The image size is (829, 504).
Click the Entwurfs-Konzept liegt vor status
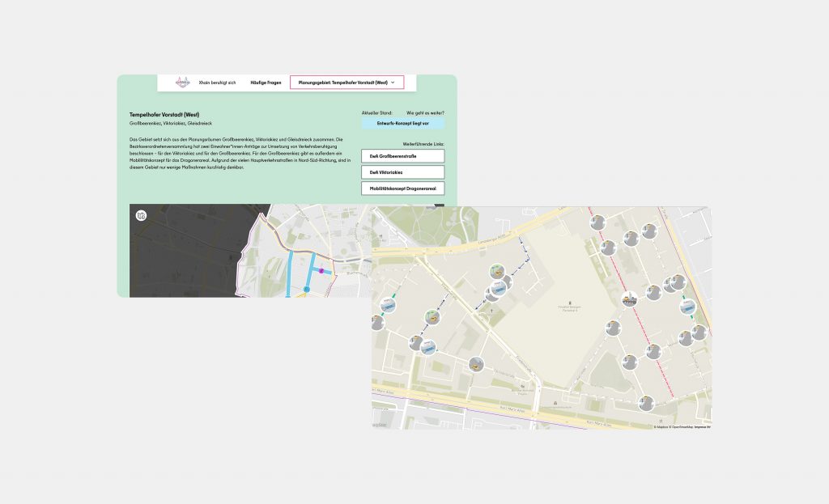click(x=402, y=123)
